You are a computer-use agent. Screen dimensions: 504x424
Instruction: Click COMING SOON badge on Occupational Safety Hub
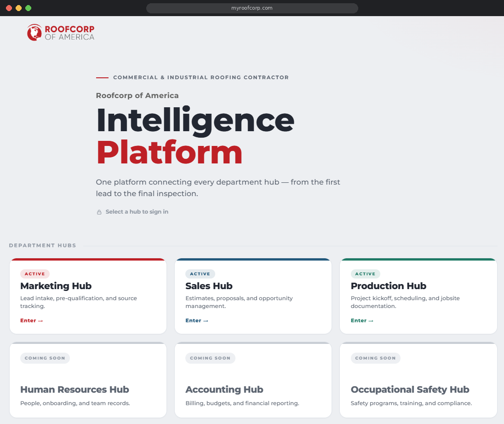tap(375, 358)
